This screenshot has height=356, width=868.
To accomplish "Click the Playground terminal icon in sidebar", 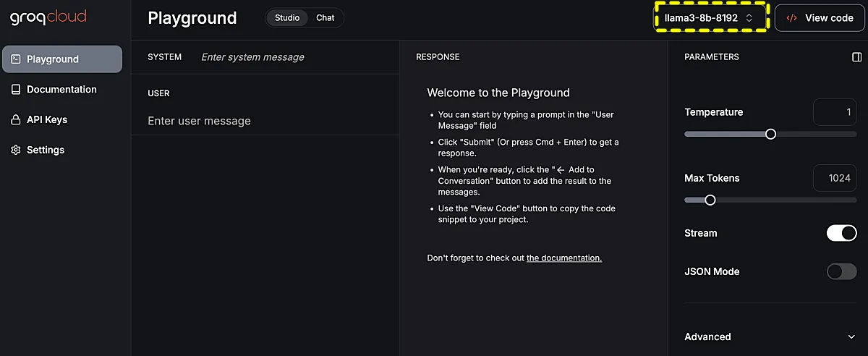I will click(x=15, y=59).
